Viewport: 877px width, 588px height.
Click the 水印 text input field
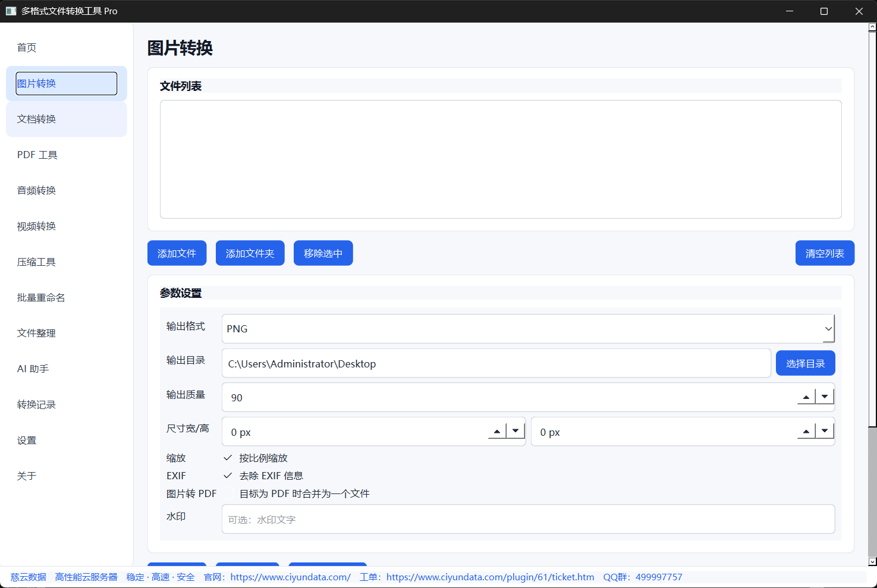click(x=528, y=519)
